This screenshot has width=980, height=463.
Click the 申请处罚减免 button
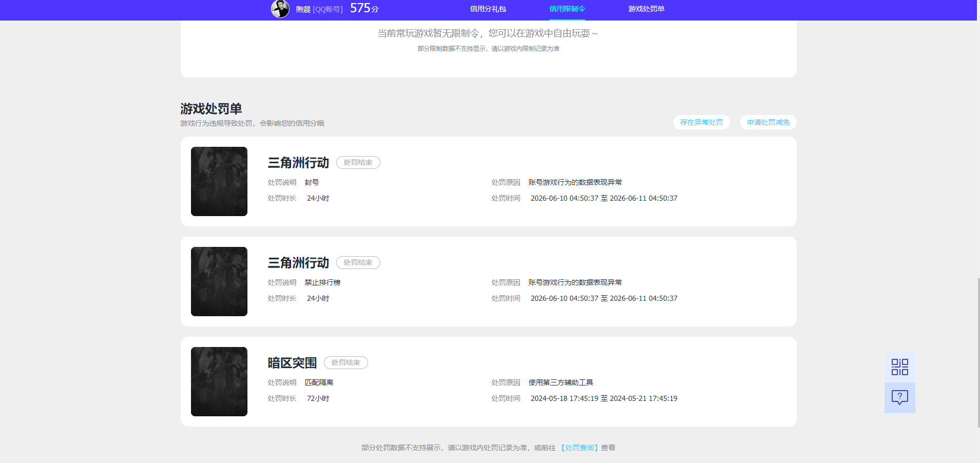(768, 122)
